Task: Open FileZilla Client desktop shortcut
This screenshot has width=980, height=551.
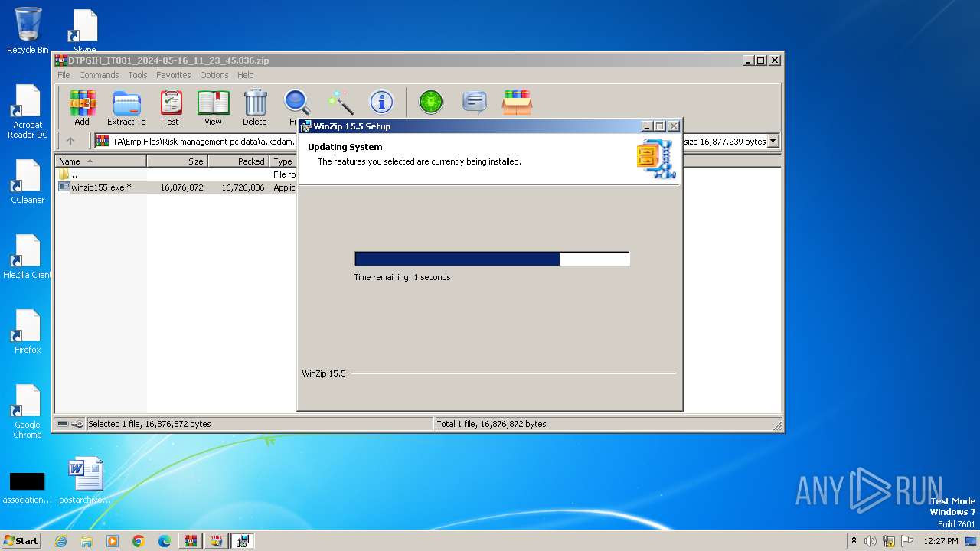Action: pos(28,257)
